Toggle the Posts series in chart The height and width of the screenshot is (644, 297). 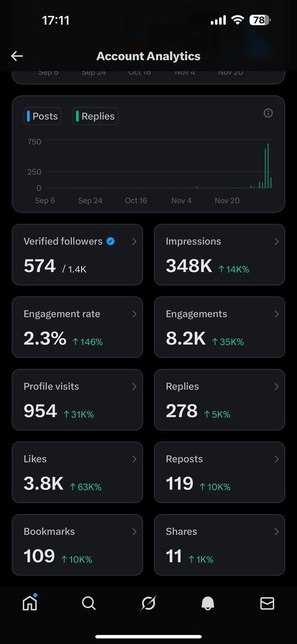point(42,116)
